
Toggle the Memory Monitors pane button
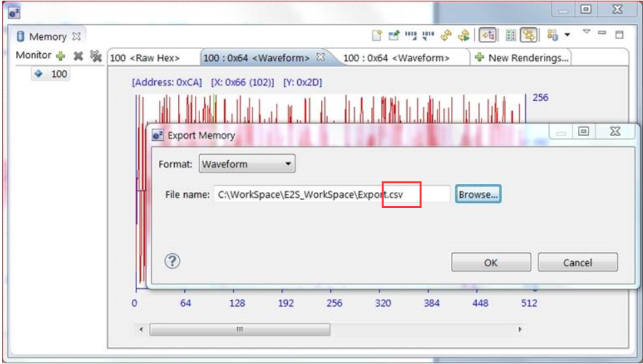(x=487, y=35)
